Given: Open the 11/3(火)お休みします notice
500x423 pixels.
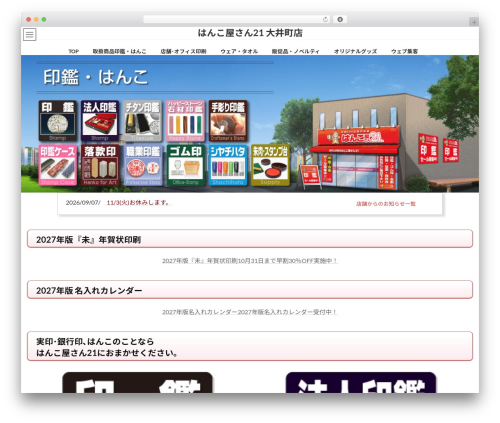Looking at the screenshot, I should tap(138, 203).
